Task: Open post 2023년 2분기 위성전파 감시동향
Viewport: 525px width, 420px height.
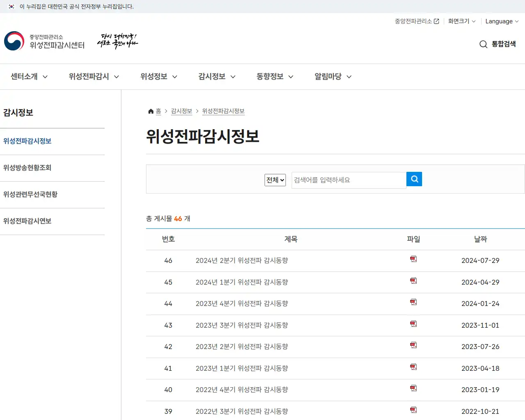Action: click(x=242, y=347)
